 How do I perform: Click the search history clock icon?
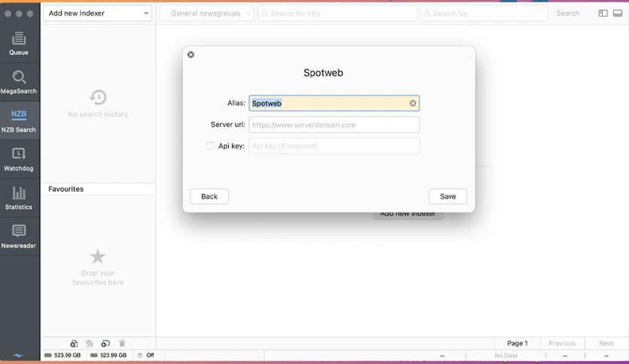pos(98,97)
